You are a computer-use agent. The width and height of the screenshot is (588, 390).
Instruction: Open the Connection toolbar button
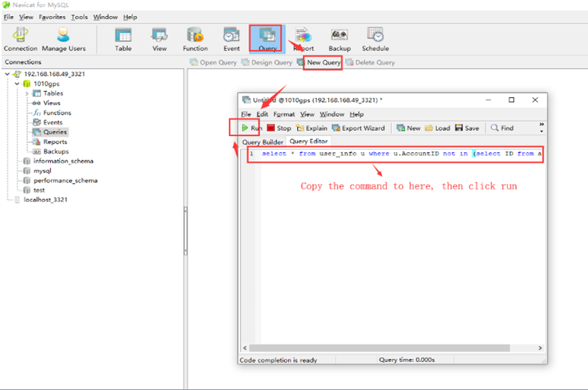[21, 39]
